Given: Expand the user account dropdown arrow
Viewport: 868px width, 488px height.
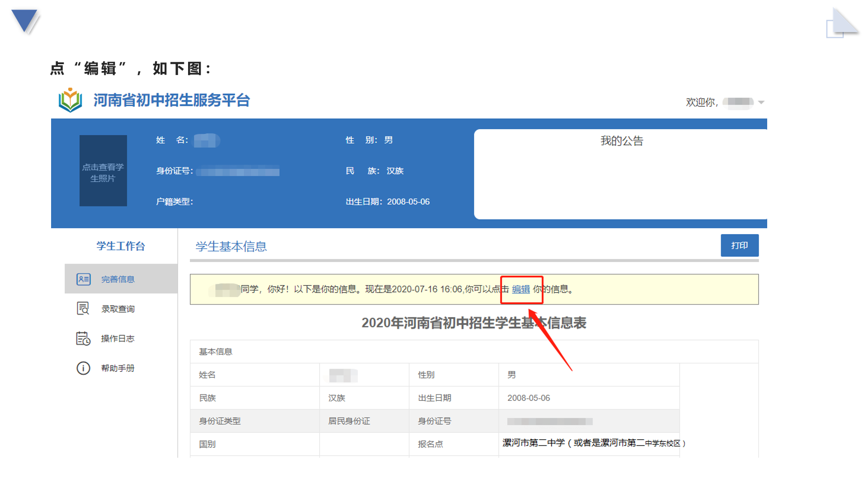Looking at the screenshot, I should click(x=761, y=103).
